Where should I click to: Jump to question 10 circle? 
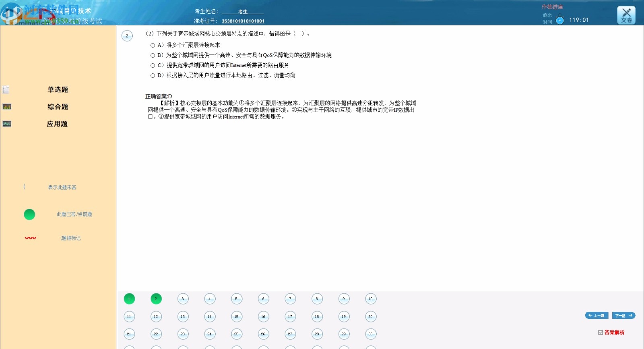371,299
